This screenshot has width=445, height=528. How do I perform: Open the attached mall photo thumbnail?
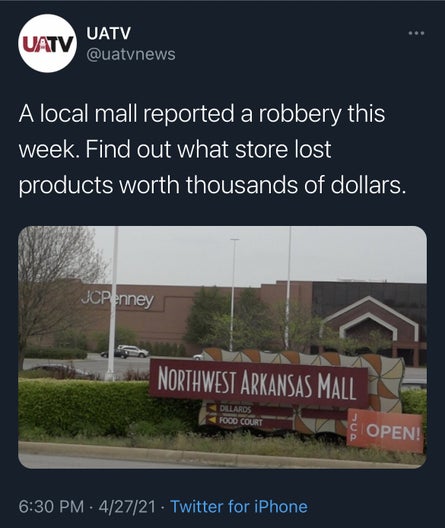pyautogui.click(x=222, y=347)
